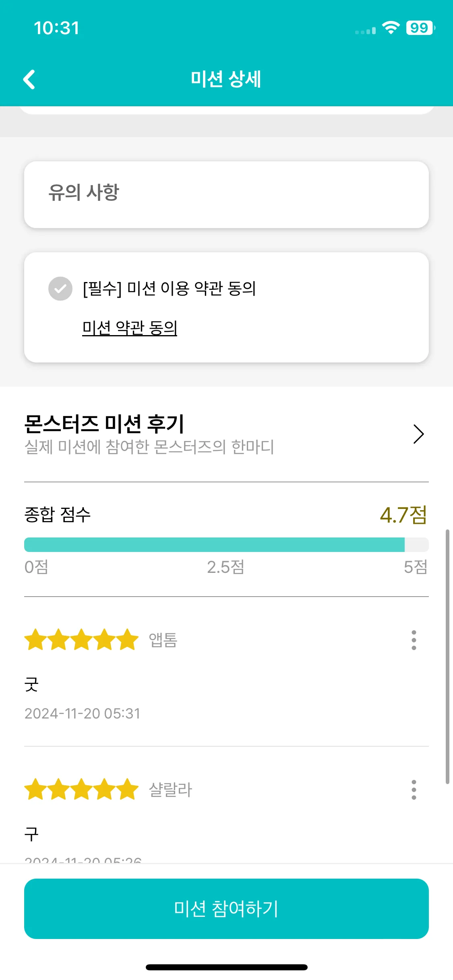
Task: Tap the back arrow in header
Action: pos(29,79)
